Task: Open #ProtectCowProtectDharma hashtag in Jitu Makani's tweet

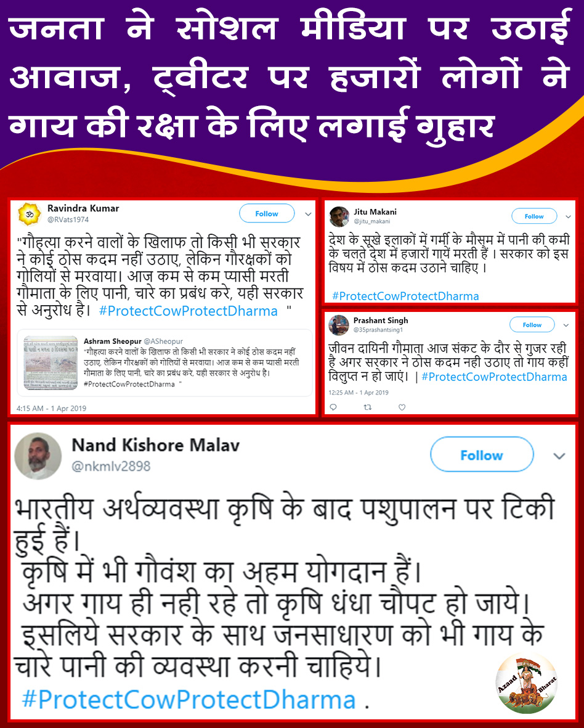Action: 405,297
